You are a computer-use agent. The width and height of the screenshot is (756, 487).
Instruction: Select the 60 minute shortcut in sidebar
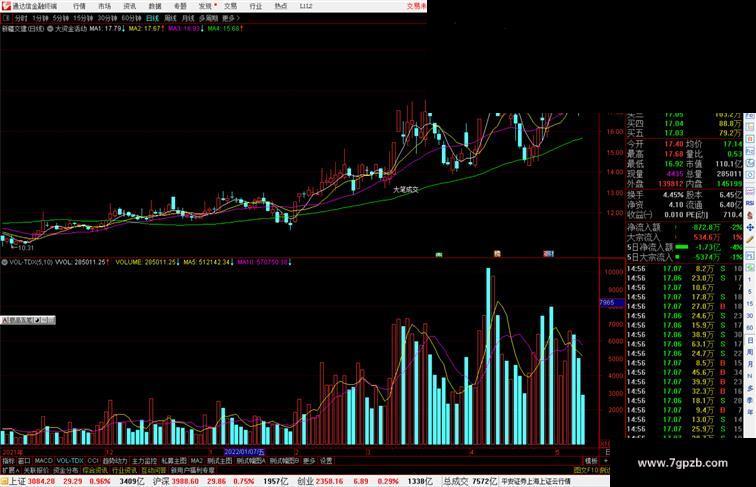coord(750,328)
